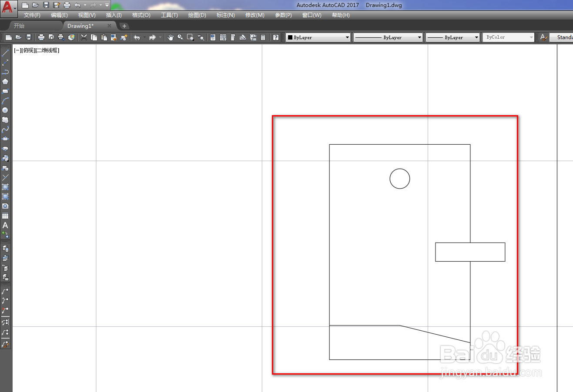This screenshot has width=573, height=392.
Task: Select the angled line near drawing bottom
Action: pyautogui.click(x=435, y=334)
